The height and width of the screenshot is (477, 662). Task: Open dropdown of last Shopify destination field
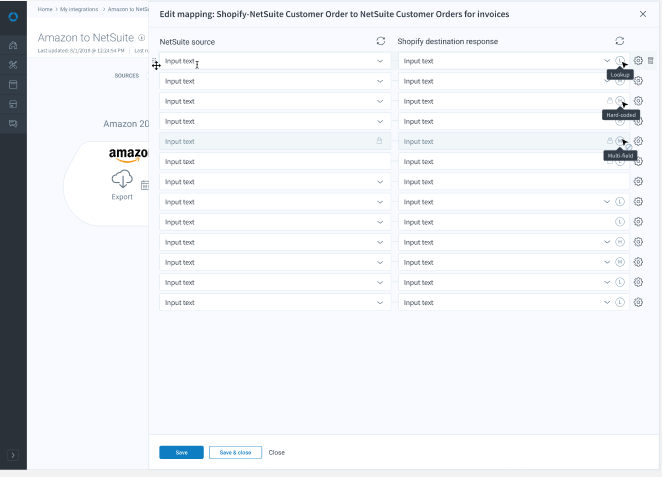pos(607,302)
